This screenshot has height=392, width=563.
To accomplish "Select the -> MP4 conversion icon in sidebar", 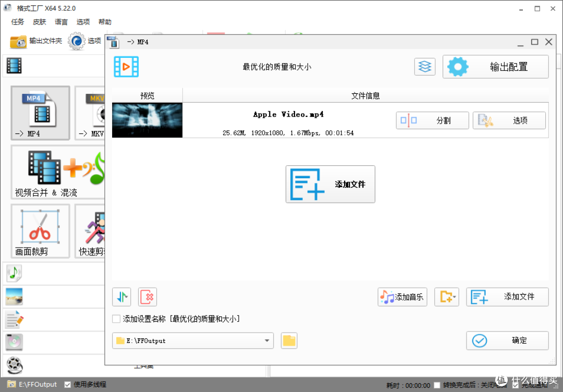I will pos(40,113).
